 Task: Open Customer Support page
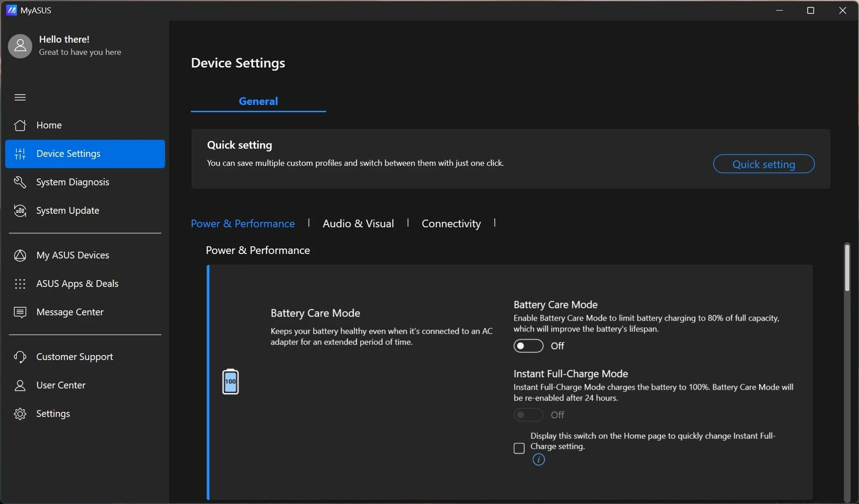(85, 357)
